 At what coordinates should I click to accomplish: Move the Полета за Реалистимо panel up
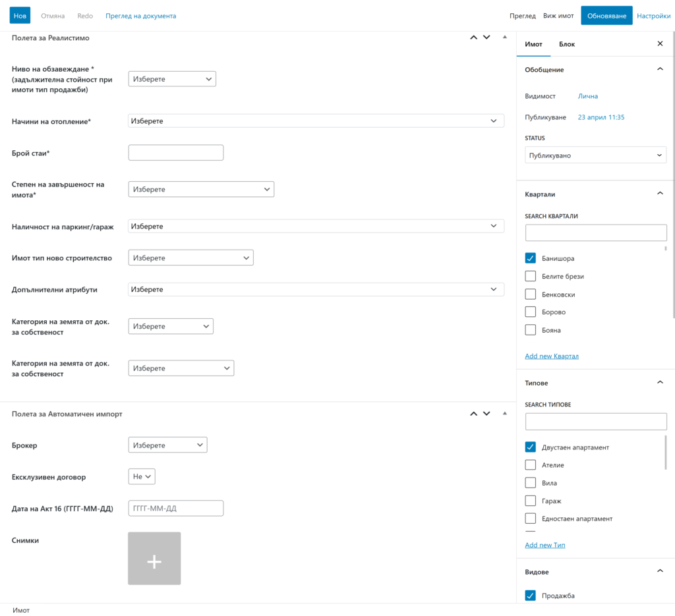[473, 38]
